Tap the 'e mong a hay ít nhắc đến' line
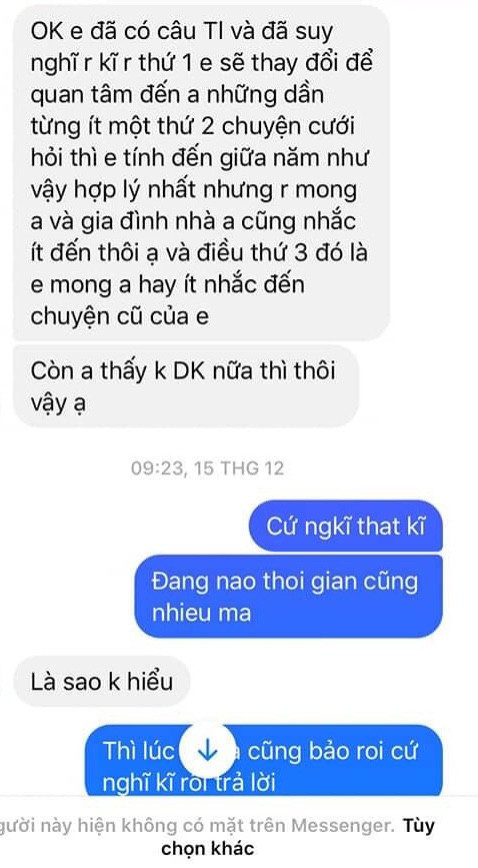Screen dimensions: 478x868 (x=167, y=285)
